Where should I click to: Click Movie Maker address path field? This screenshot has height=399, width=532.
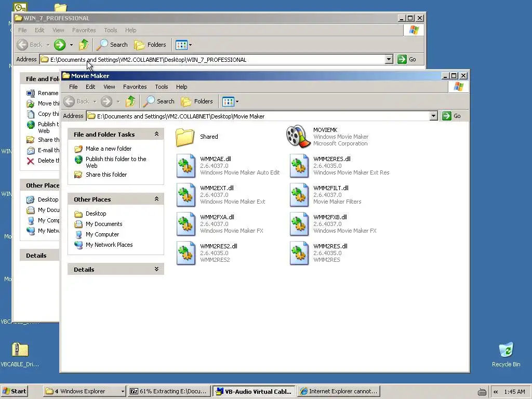coord(258,116)
